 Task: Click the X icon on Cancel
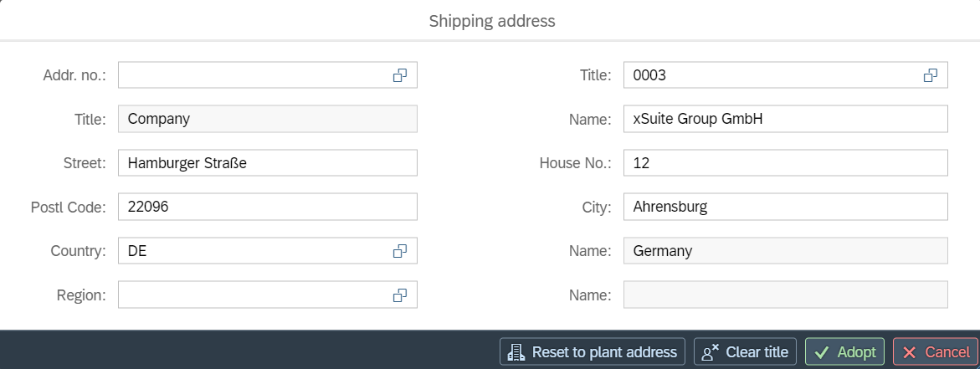pyautogui.click(x=909, y=352)
